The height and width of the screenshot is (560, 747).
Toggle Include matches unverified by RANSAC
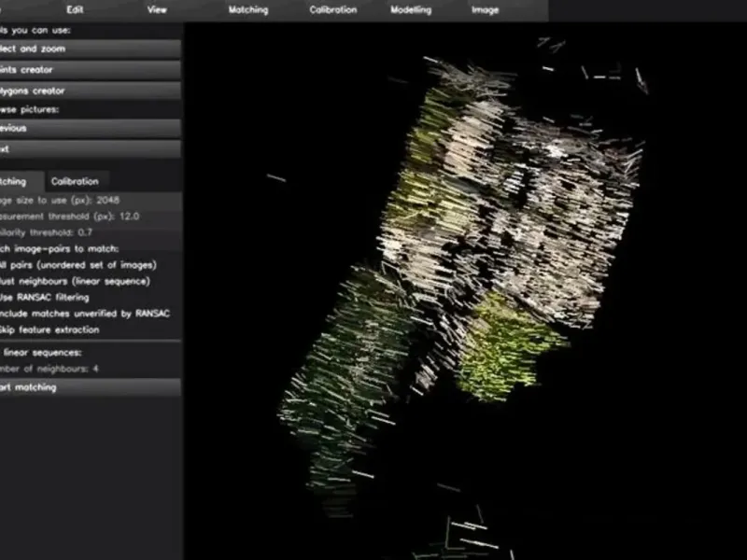click(x=85, y=314)
